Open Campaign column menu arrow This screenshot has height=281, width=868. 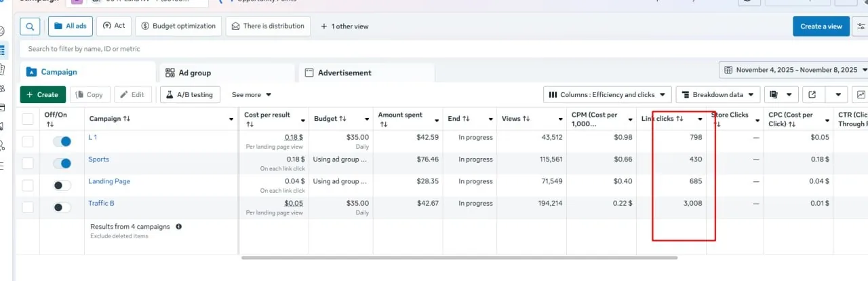tap(231, 119)
